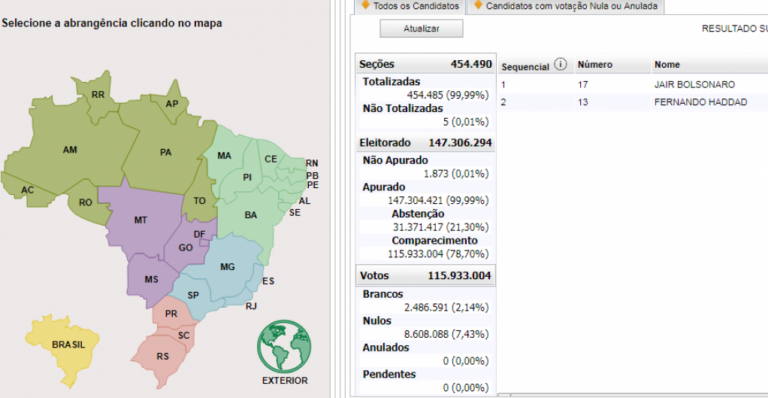Click the Eleitorado 147.306.294 header
Screen dimensions: 768x398
pos(426,143)
